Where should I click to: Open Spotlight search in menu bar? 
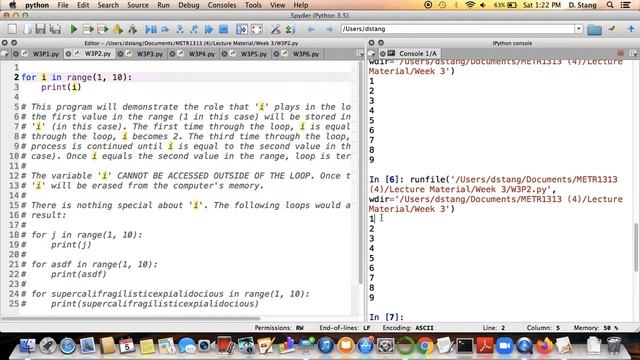point(610,5)
